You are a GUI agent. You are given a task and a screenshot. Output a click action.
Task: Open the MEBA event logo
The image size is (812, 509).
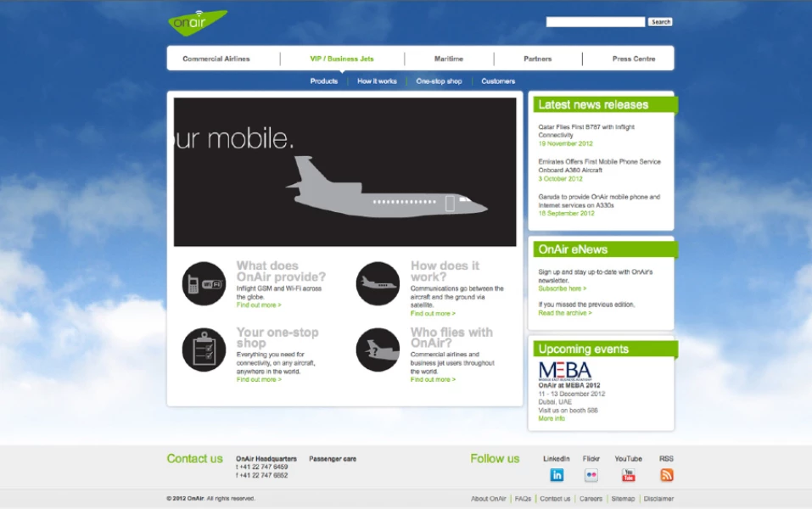(565, 371)
